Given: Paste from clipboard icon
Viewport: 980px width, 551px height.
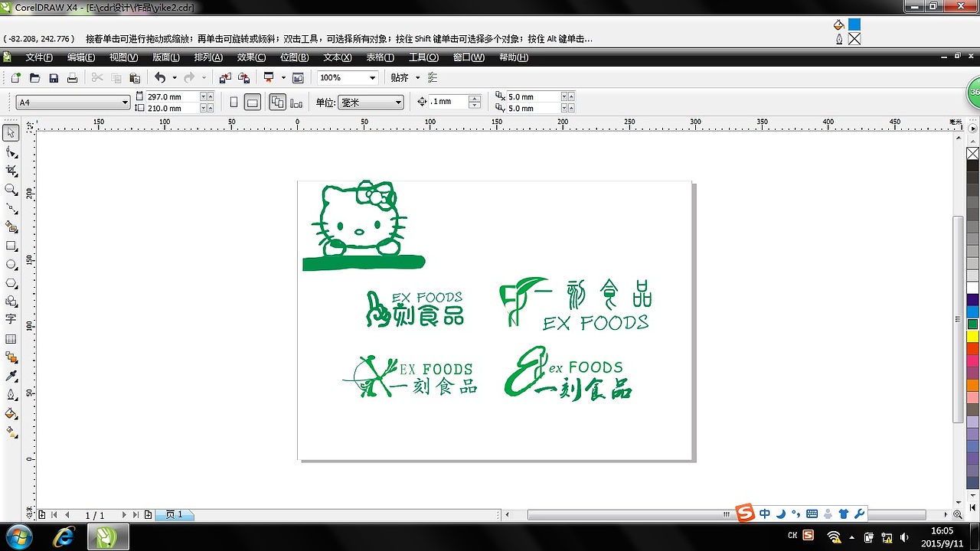Looking at the screenshot, I should tap(135, 77).
